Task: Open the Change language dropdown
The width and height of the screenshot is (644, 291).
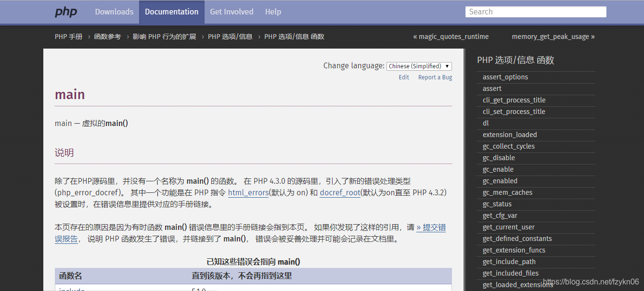Action: click(419, 66)
